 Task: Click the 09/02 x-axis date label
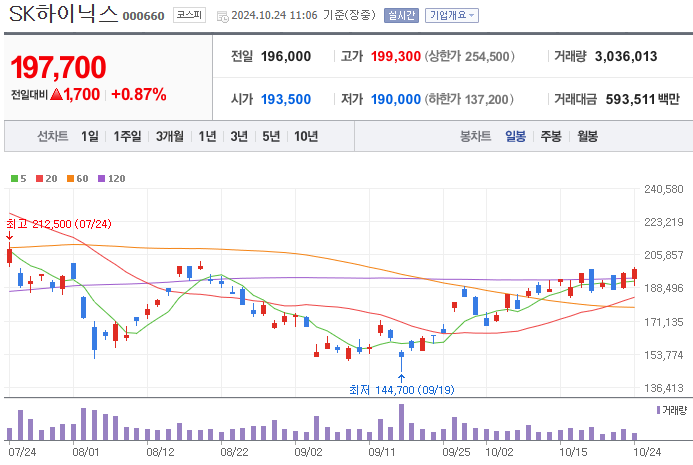308,452
